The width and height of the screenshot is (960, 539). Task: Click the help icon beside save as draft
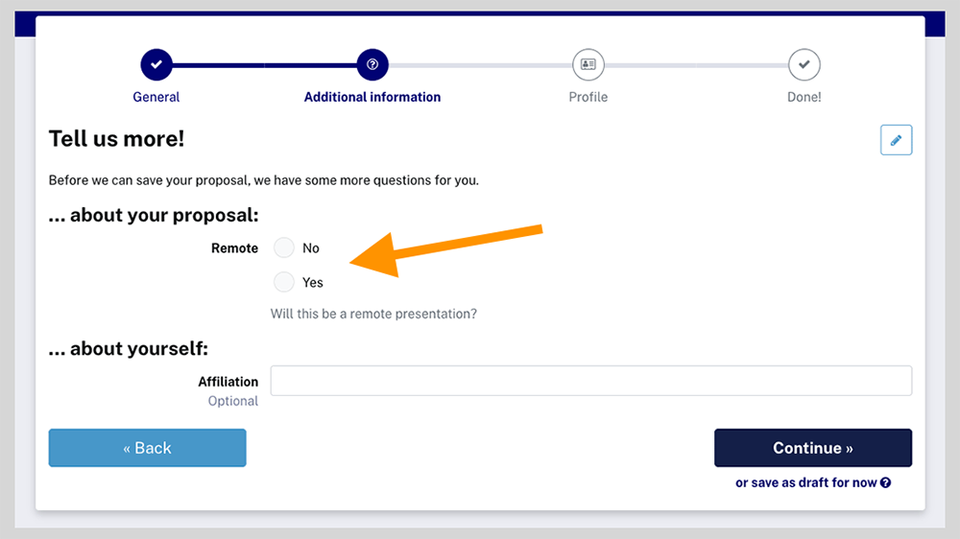886,483
